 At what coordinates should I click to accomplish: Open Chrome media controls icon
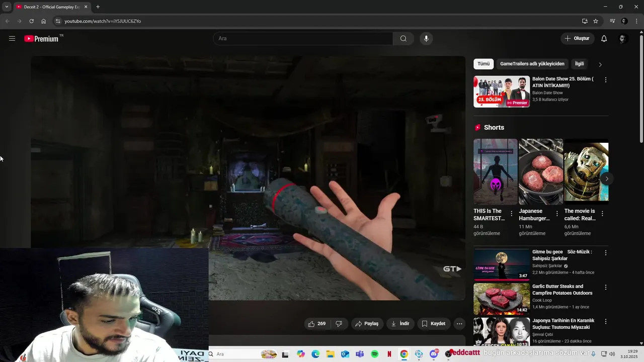click(612, 21)
